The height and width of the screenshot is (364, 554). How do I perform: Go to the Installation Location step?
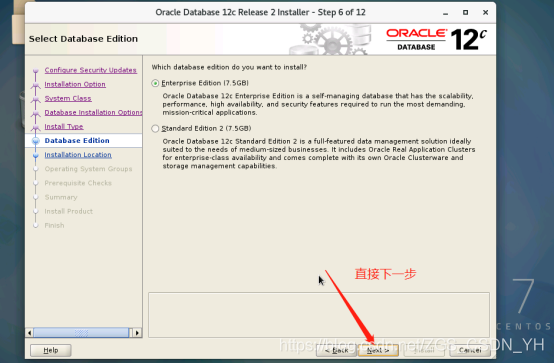point(78,155)
